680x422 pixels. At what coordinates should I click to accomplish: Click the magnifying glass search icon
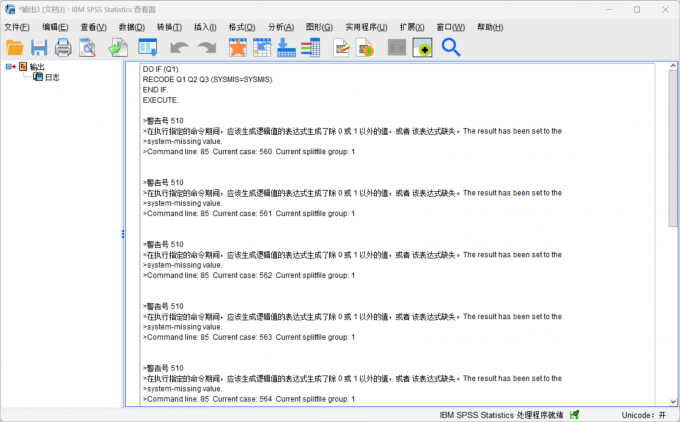(451, 47)
